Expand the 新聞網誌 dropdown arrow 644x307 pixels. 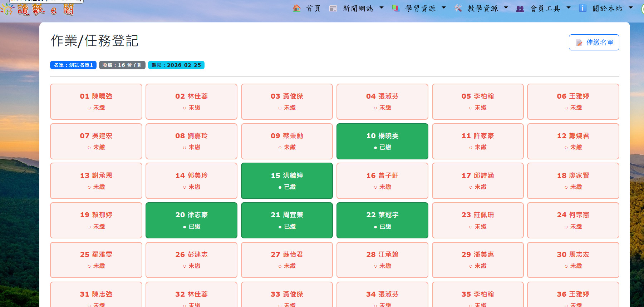381,8
